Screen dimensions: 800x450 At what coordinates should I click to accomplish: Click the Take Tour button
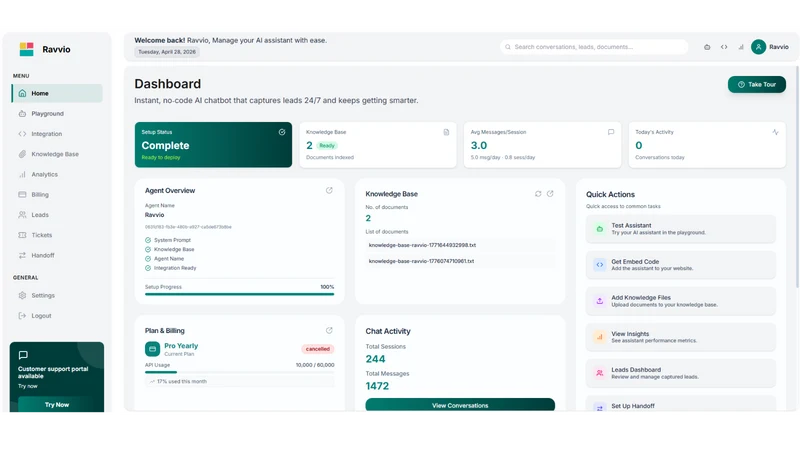pos(757,85)
